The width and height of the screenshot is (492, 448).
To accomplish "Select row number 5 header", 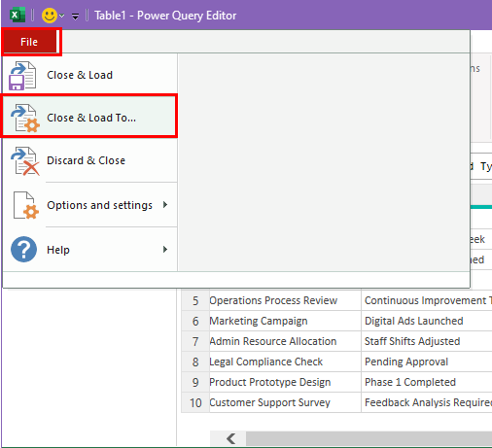I will tap(195, 300).
